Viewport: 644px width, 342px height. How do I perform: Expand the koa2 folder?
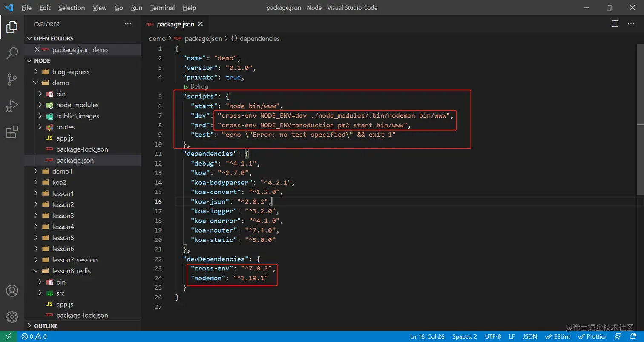click(82, 182)
